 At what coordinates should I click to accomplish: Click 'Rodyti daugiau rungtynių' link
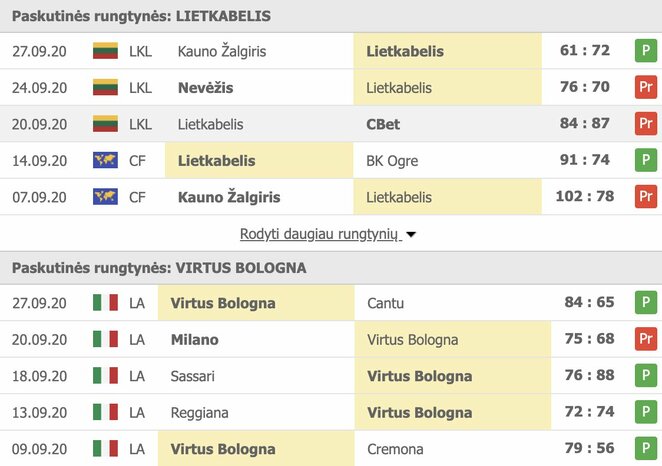coord(319,234)
